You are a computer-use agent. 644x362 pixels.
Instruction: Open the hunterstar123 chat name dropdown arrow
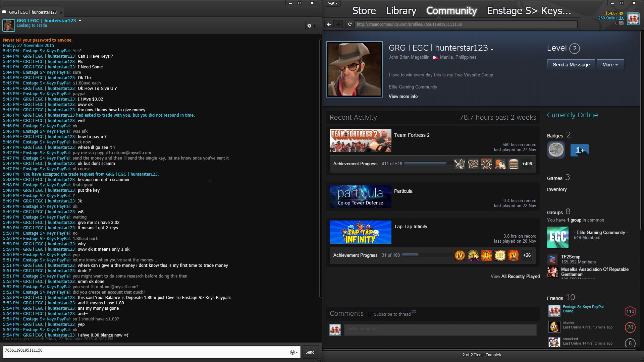click(x=80, y=21)
